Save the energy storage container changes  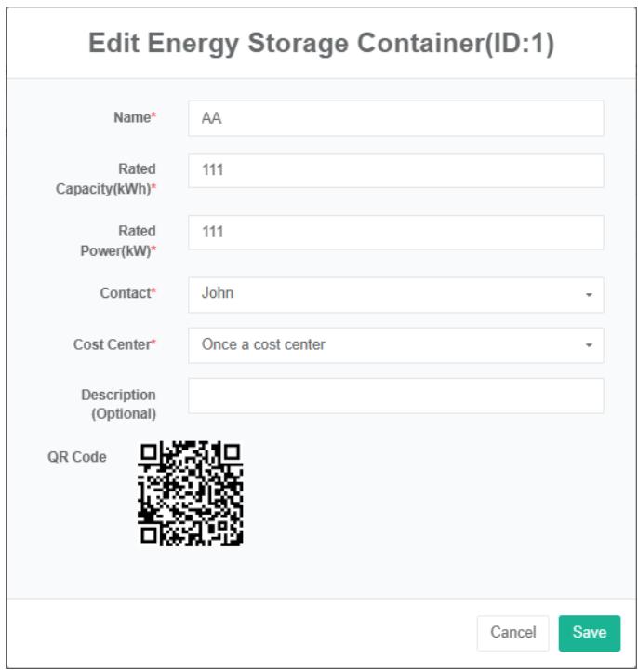[x=589, y=633]
